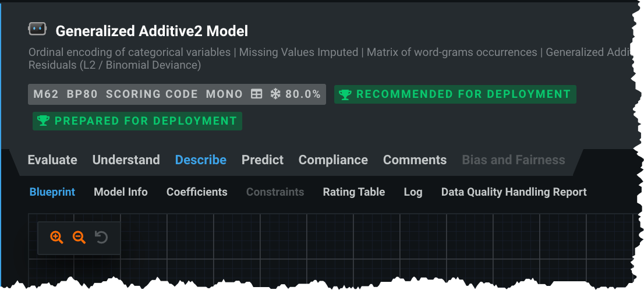This screenshot has height=290, width=644.
Task: Open the Comments tab
Action: tap(415, 160)
